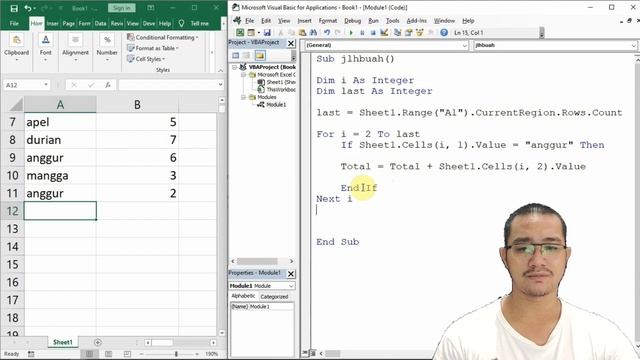
Task: Click the View Microsoft Excel icon in VBA toolbar
Action: 240,33
